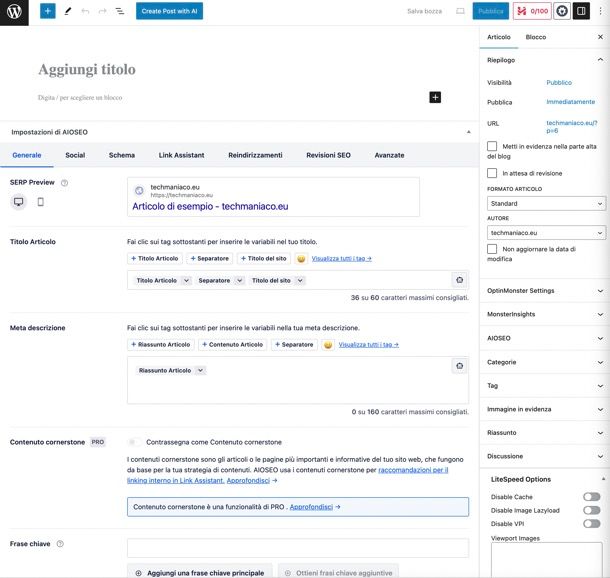
Task: Check 'In attesa di revisione'
Action: [x=492, y=173]
